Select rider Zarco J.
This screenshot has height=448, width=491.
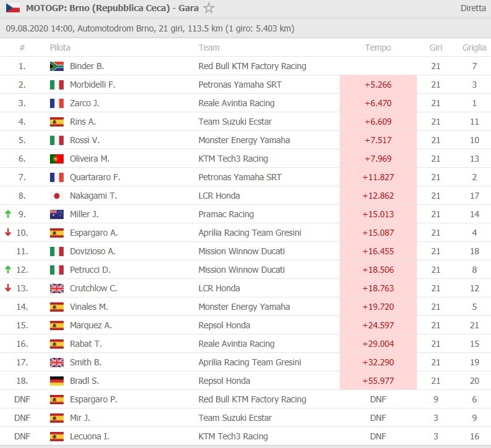coord(85,103)
